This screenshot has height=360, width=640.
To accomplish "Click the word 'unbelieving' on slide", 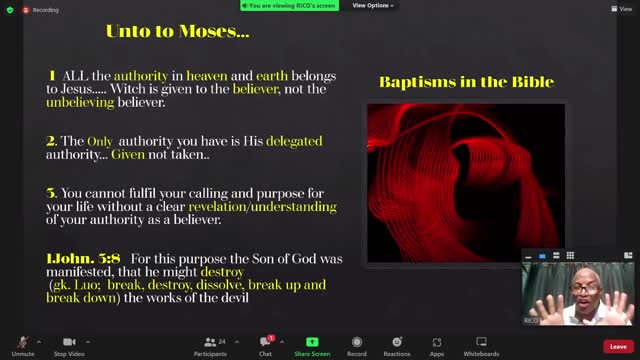I will [x=80, y=102].
